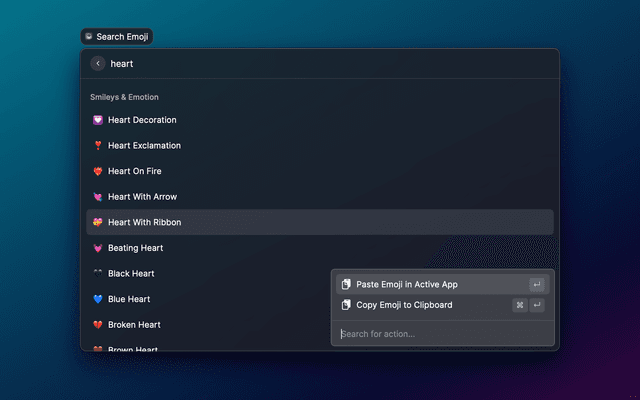Click the Search Emoji app icon
Screen dimensions: 640x400
89,37
